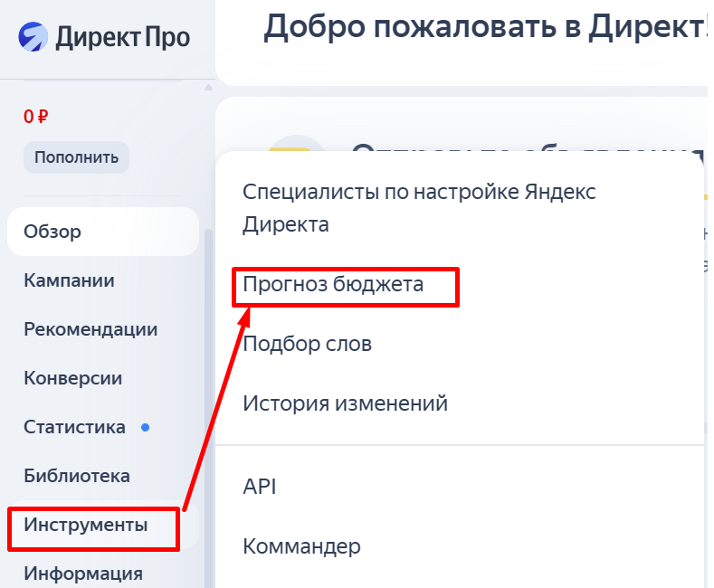
Task: Click the sidebar vertical scrollbar
Action: click(x=209, y=362)
